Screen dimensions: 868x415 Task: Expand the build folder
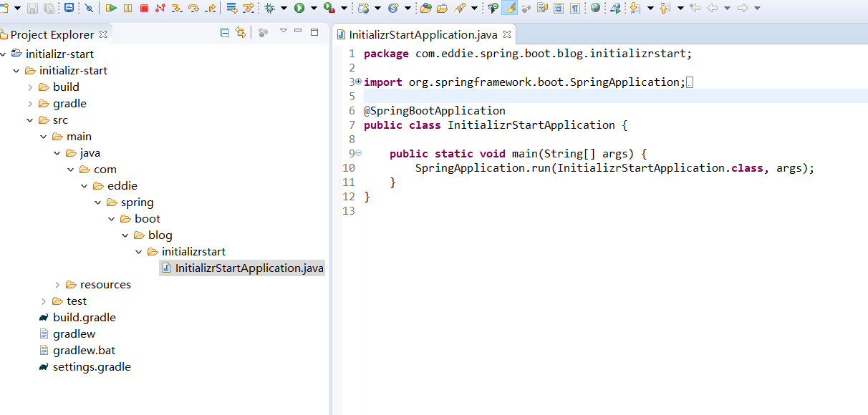click(x=30, y=87)
